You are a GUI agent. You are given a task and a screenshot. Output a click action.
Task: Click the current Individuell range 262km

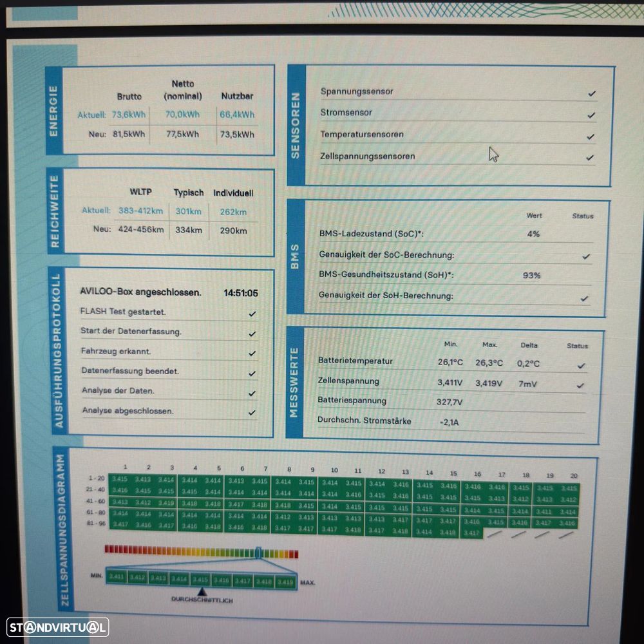[x=233, y=212]
